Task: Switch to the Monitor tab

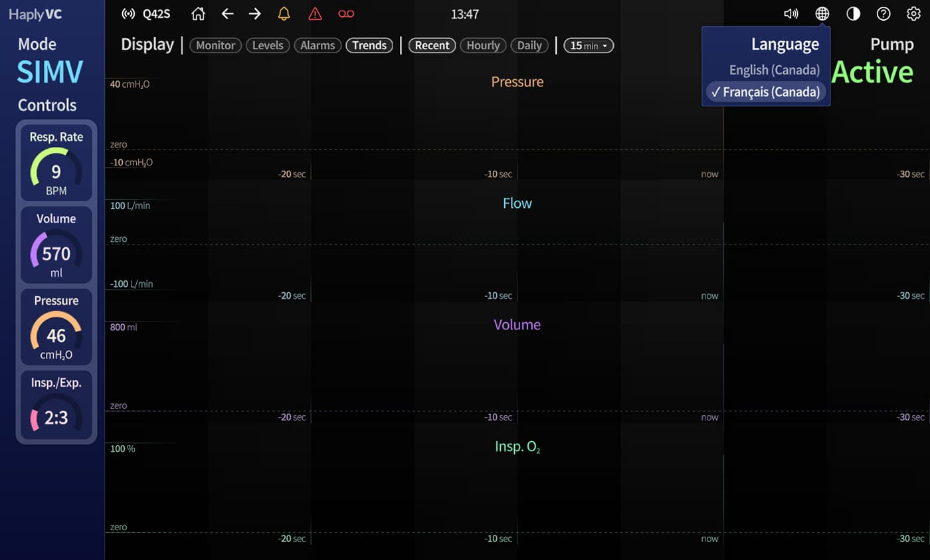Action: pos(215,45)
